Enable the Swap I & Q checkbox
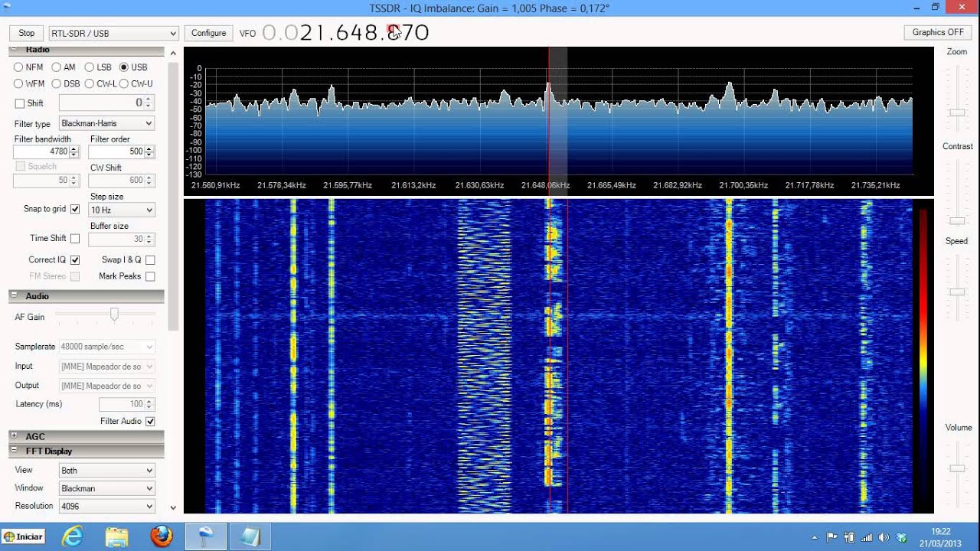 tap(150, 260)
